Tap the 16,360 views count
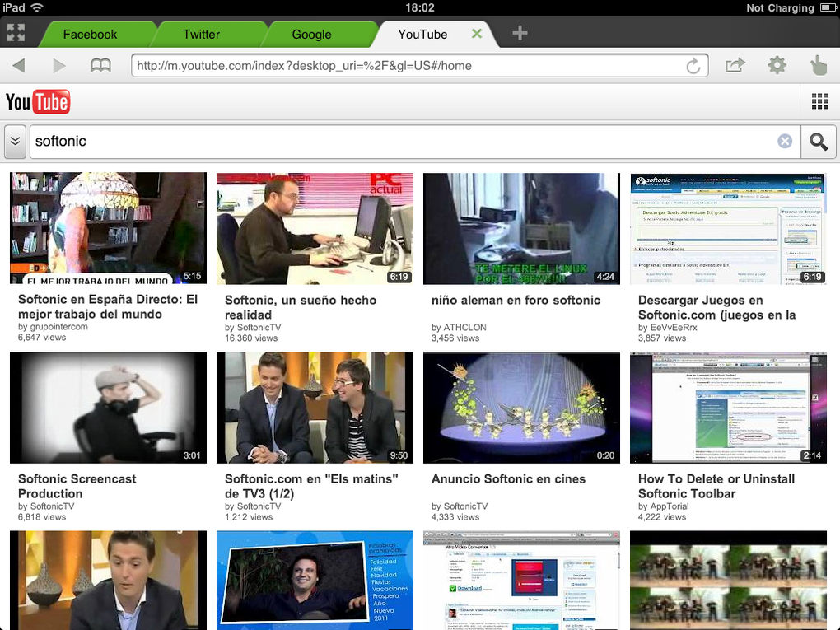Screen dimensions: 840x630 click(x=251, y=338)
